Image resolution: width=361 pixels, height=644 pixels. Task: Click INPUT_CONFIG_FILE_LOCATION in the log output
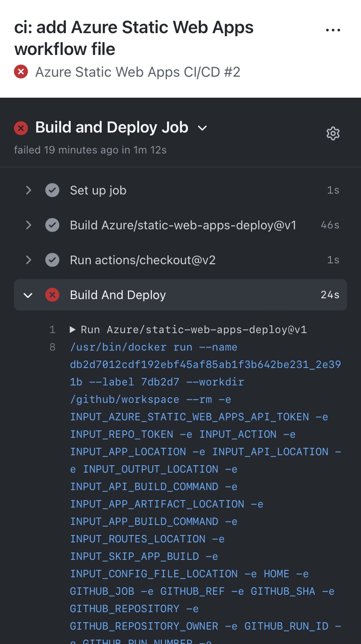[154, 574]
